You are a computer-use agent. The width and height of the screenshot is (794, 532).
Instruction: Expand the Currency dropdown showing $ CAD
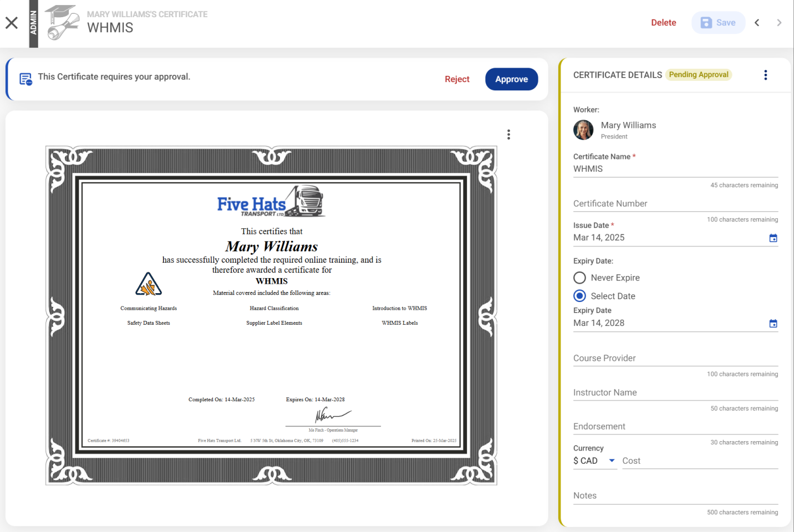594,461
